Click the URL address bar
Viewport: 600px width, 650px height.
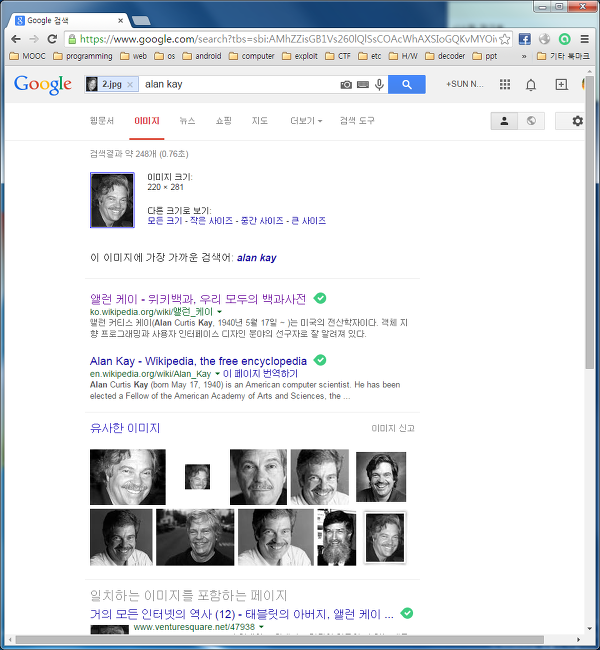click(288, 39)
